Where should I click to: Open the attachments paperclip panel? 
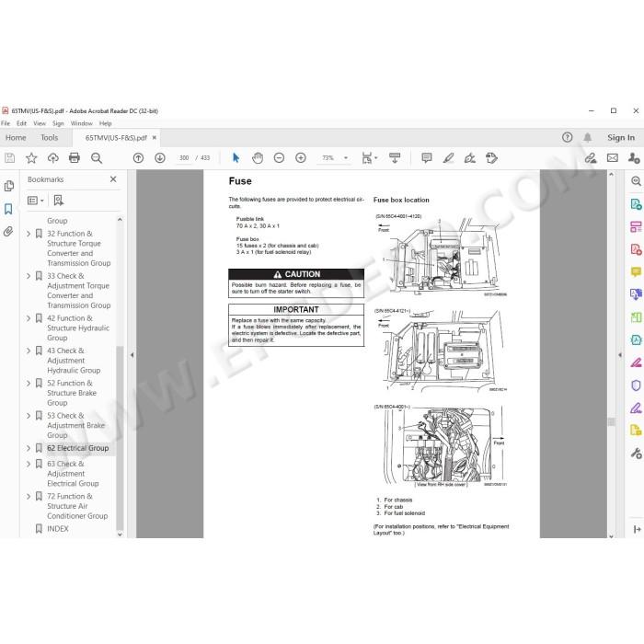[x=8, y=232]
